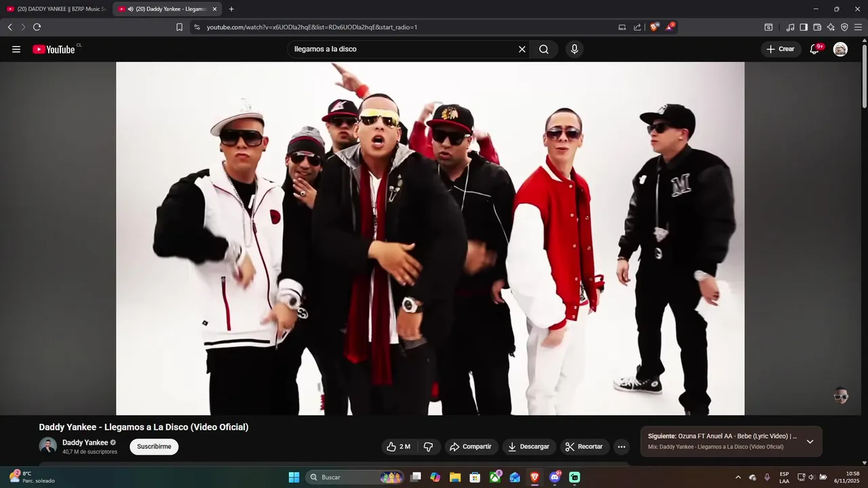Open Discord from the taskbar
This screenshot has width=868, height=488.
pyautogui.click(x=555, y=477)
